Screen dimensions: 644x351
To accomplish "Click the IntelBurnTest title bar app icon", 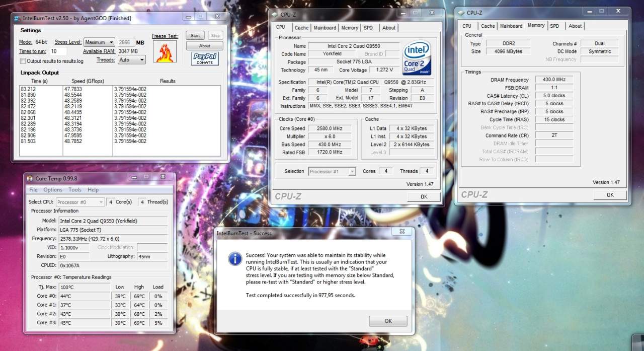I will click(18, 18).
